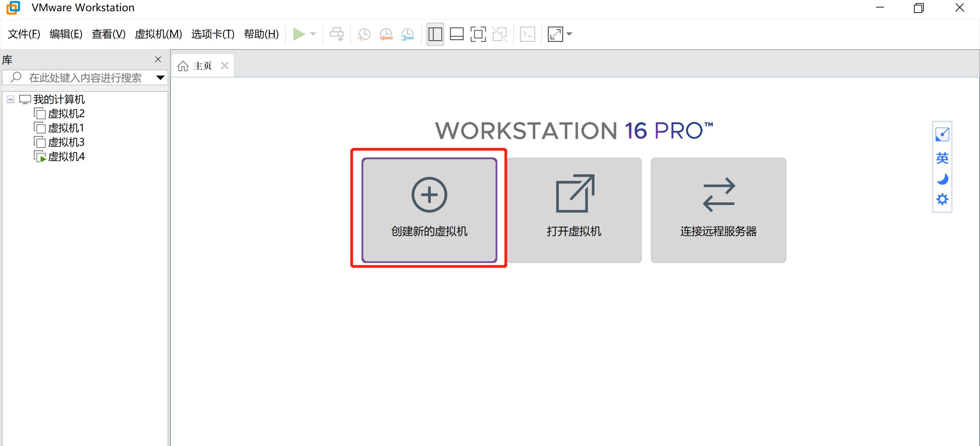Screen dimensions: 980x446
Task: Open the 查看(V) menu
Action: tap(109, 34)
